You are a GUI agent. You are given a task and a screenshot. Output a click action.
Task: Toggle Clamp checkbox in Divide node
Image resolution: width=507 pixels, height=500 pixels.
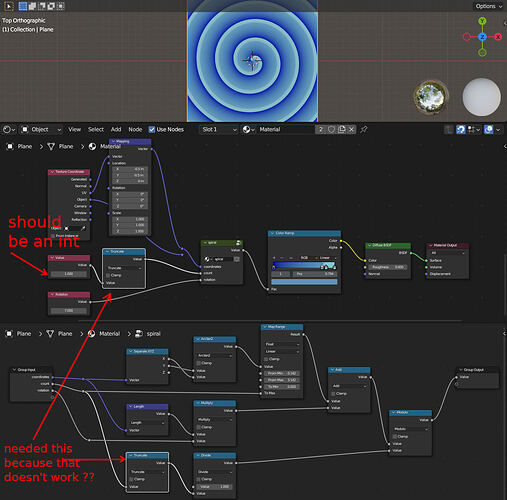[199, 479]
